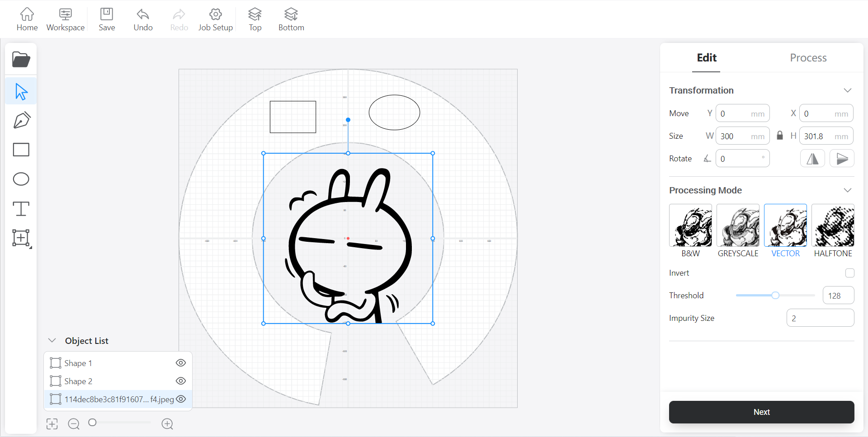Click the rectangle shape on the canvas

(293, 117)
